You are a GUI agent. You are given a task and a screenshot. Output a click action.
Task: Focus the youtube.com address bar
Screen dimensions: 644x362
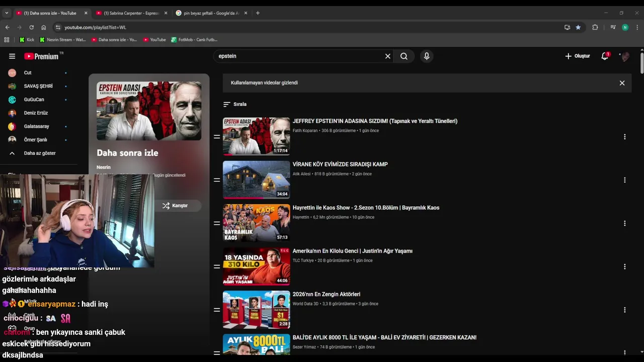[x=307, y=27]
